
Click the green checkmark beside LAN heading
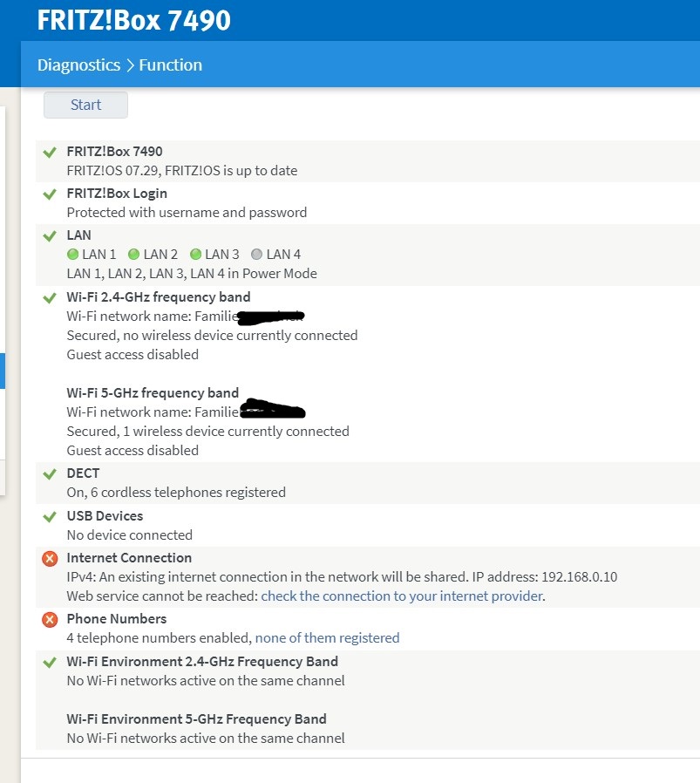point(50,236)
